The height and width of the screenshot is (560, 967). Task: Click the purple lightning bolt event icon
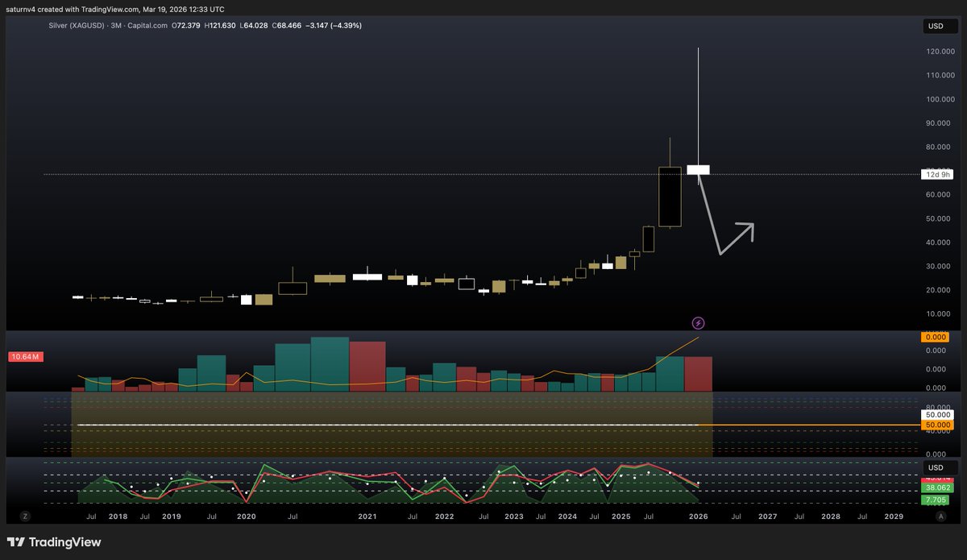[699, 323]
